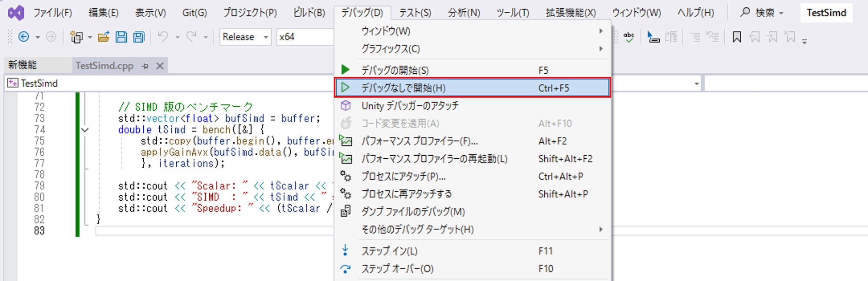
Task: Click the blue cursor quick info icon
Action: click(x=653, y=37)
